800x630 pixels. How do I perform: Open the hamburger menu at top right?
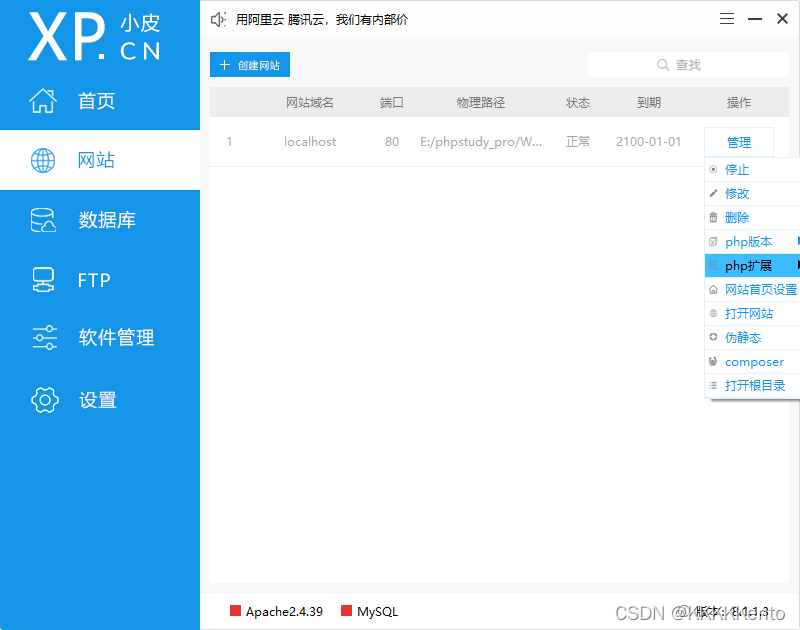(x=726, y=17)
